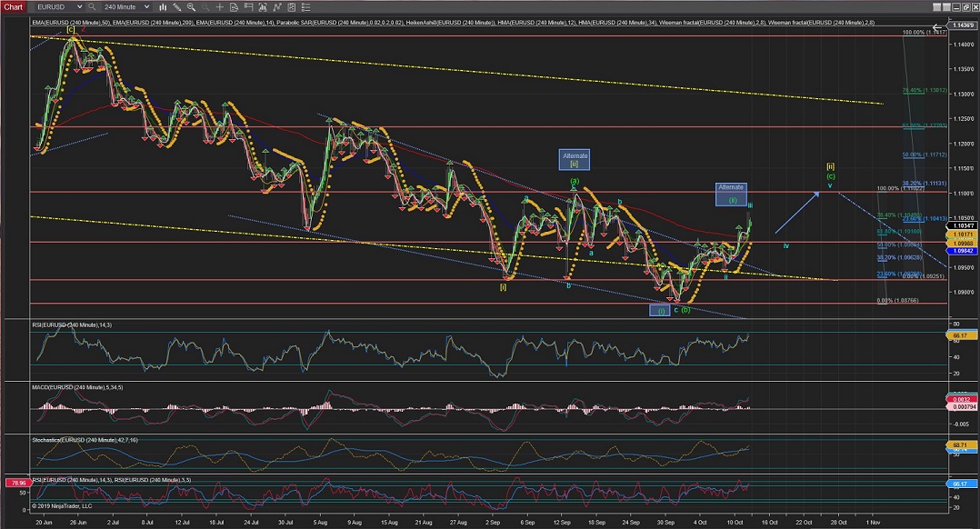Open the chart Properties icon
The height and width of the screenshot is (529, 980).
tap(291, 7)
